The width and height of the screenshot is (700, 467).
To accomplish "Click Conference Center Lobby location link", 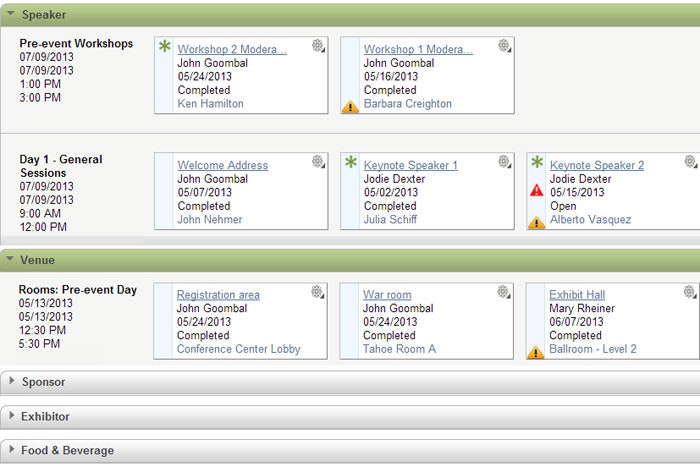I will pos(238,350).
